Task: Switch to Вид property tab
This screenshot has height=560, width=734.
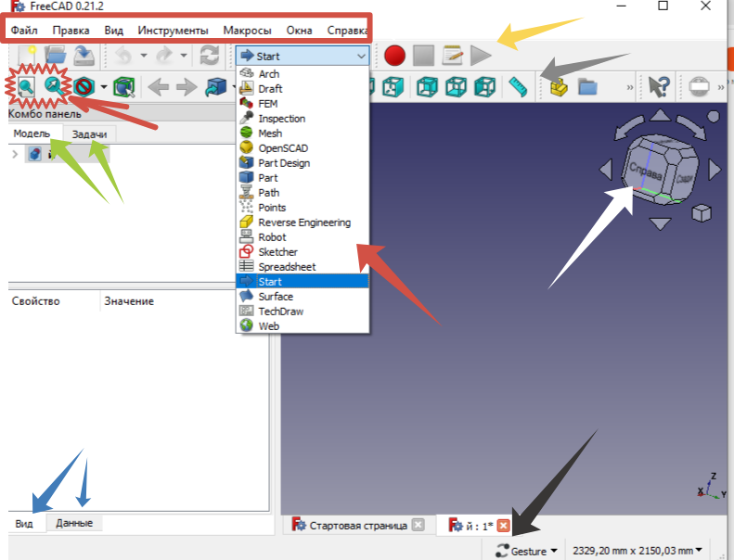Action: click(x=24, y=524)
